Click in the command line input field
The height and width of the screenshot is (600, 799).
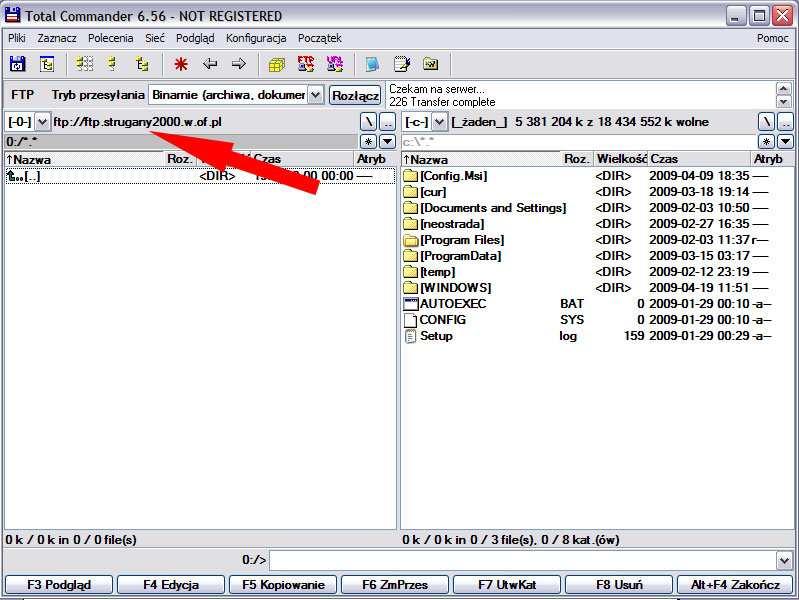523,561
